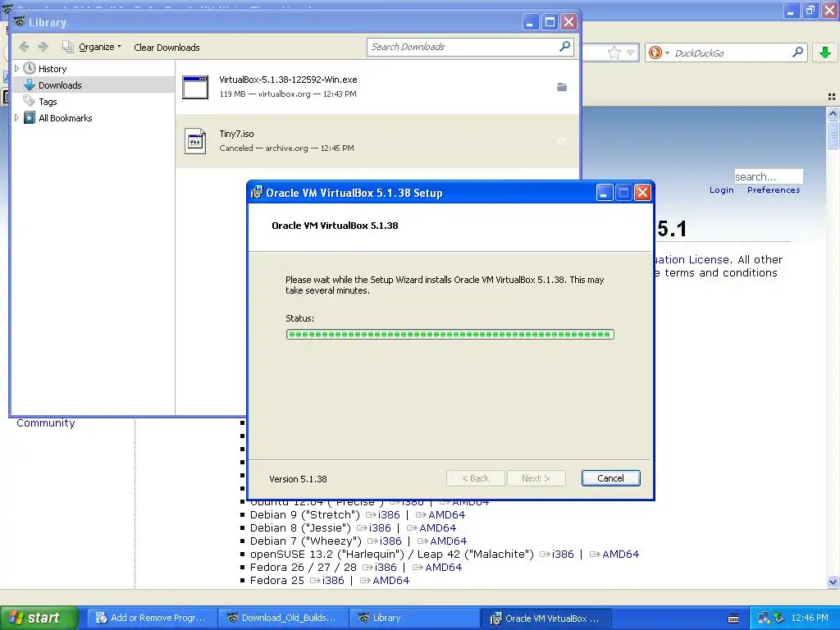
Task: Click the browser scrollbar down arrow
Action: [x=833, y=582]
